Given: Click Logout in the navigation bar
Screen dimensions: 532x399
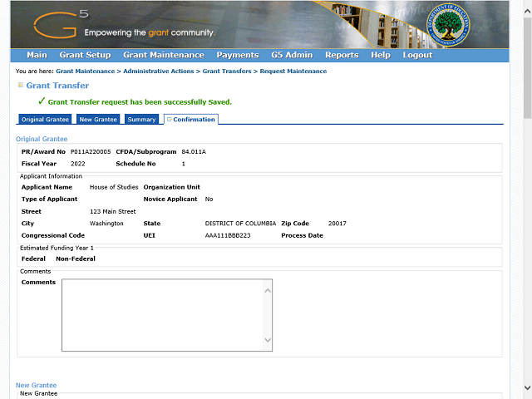Looking at the screenshot, I should 417,55.
